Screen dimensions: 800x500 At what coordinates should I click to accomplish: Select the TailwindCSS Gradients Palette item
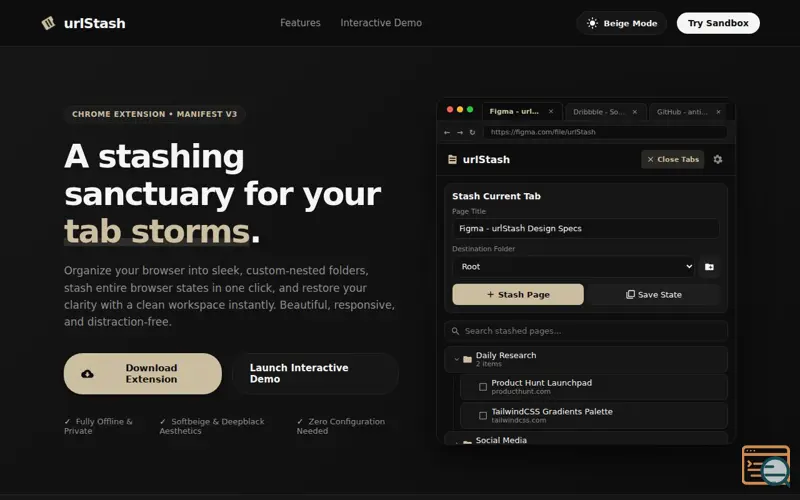pyautogui.click(x=594, y=416)
